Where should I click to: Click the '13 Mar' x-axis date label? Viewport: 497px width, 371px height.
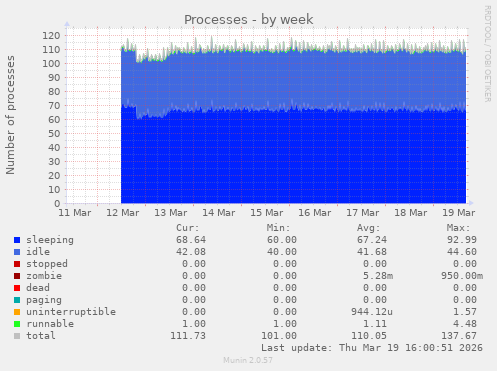(x=171, y=213)
